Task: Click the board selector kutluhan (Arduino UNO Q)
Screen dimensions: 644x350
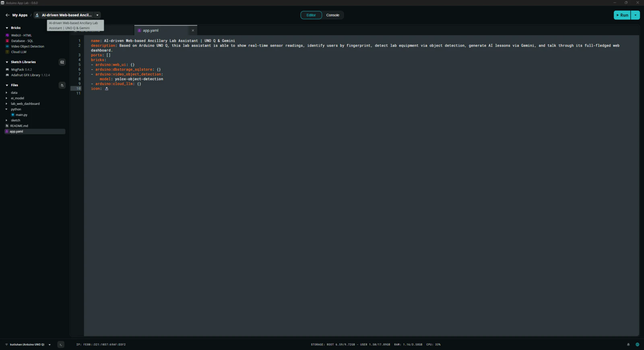Action: 27,345
